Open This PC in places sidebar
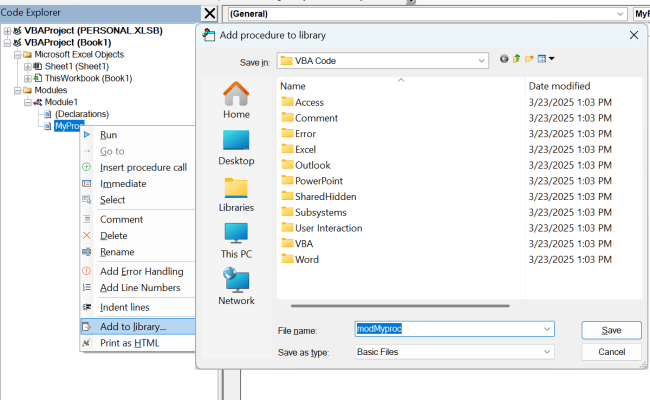 pos(236,241)
